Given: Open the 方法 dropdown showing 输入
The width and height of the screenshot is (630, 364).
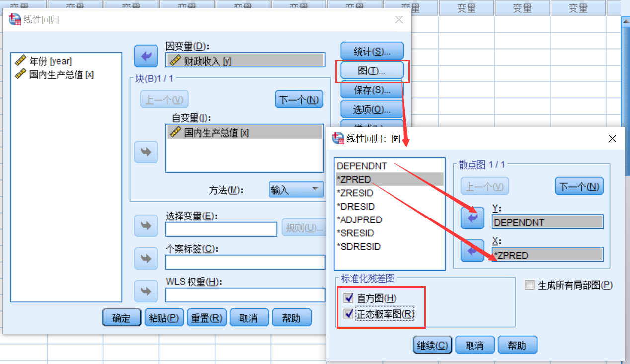Looking at the screenshot, I should point(296,189).
